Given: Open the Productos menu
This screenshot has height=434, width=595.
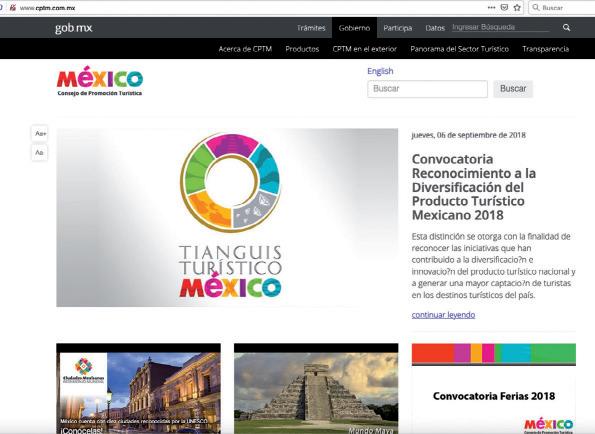Looking at the screenshot, I should pos(302,49).
